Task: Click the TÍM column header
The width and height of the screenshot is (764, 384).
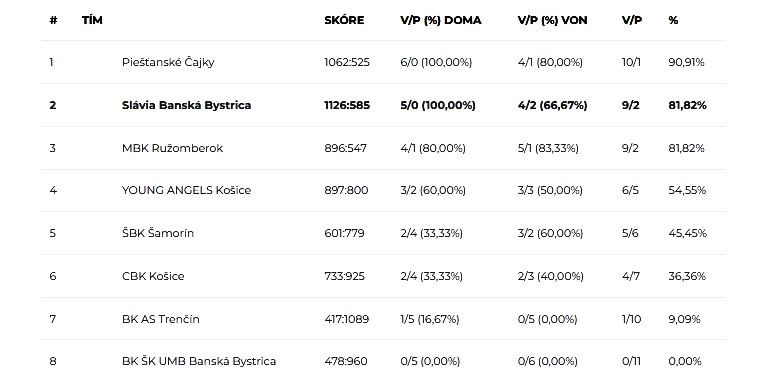Action: 92,20
